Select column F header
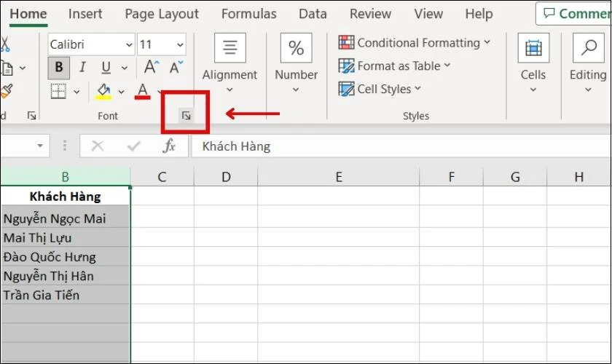This screenshot has width=612, height=364. pyautogui.click(x=452, y=177)
